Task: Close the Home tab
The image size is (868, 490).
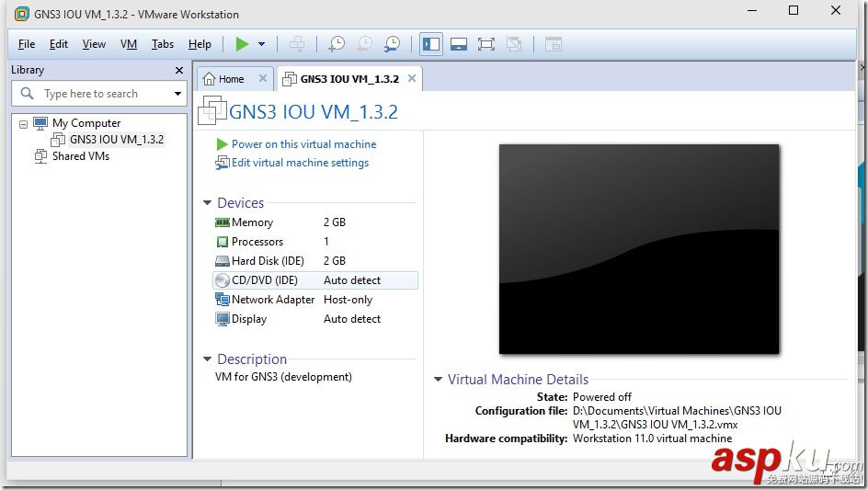Action: (x=263, y=78)
